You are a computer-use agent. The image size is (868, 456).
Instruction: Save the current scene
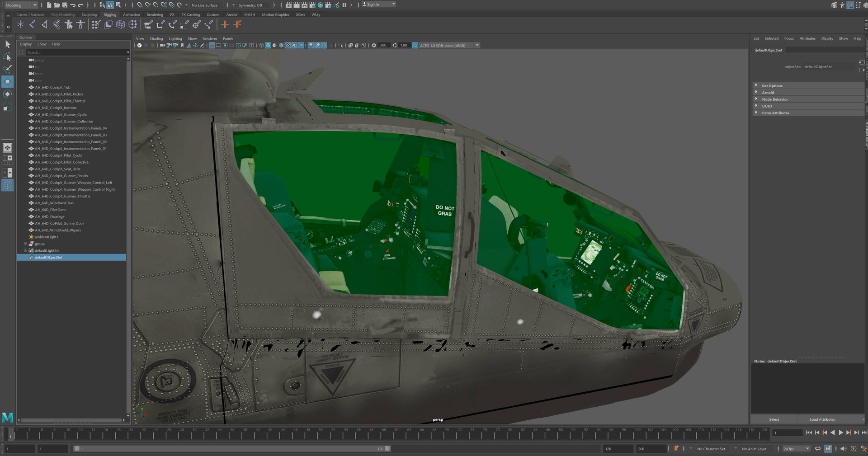(65, 5)
